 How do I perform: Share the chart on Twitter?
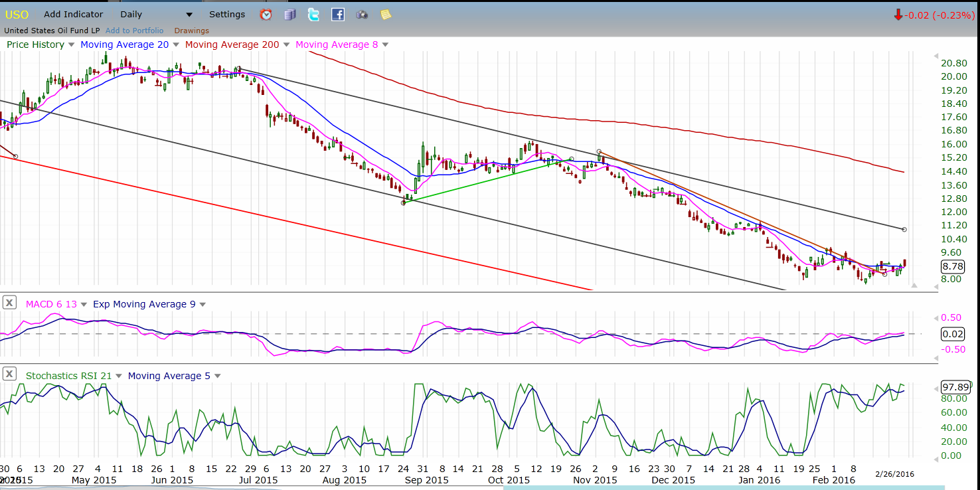click(313, 15)
